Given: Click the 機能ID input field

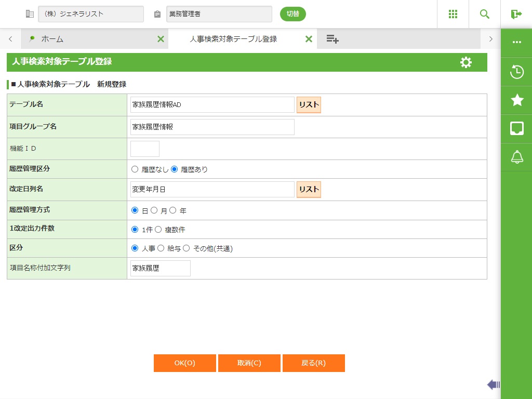Looking at the screenshot, I should point(145,149).
